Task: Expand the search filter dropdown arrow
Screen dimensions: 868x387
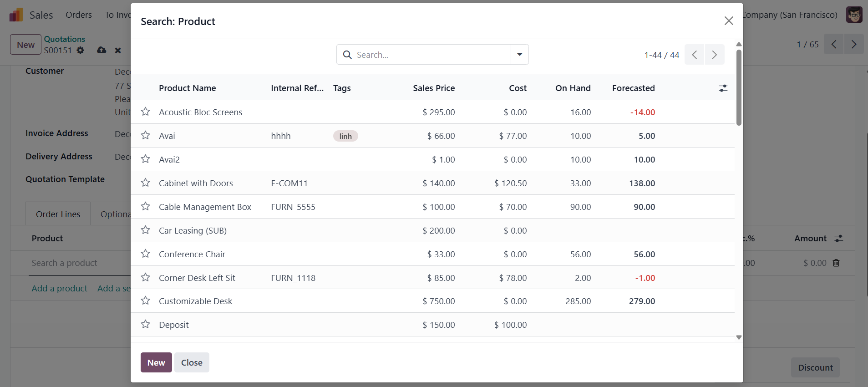Action: tap(519, 55)
